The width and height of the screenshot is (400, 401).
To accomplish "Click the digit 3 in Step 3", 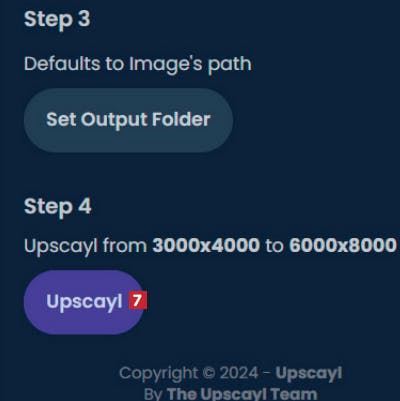I will click(84, 18).
